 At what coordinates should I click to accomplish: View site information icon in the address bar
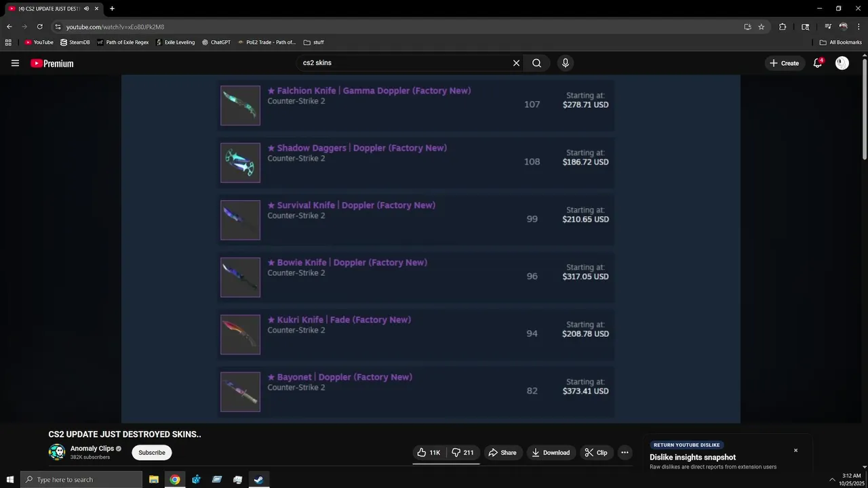[x=58, y=27]
